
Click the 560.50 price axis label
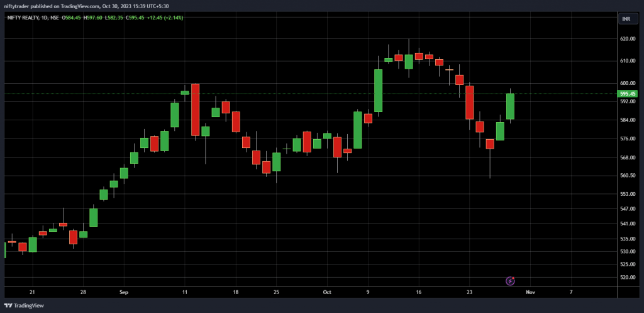point(629,175)
